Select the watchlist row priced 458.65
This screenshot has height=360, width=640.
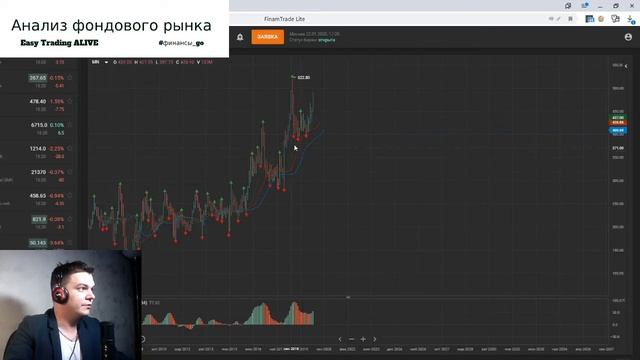coord(40,200)
